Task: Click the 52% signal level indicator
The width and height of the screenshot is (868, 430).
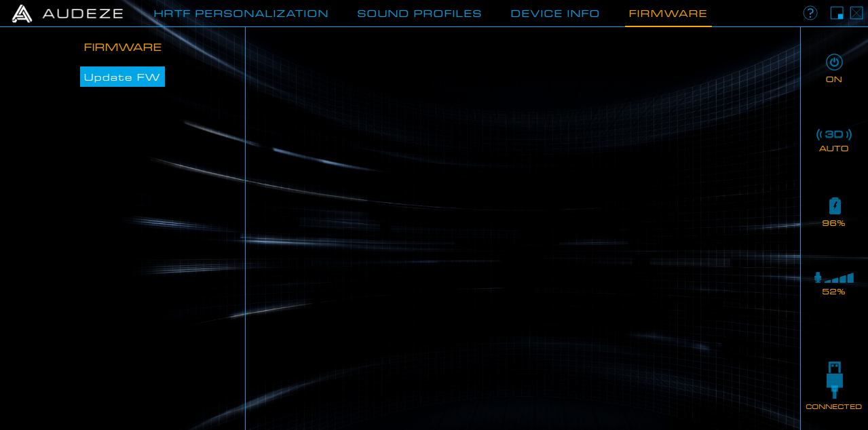Action: [833, 291]
